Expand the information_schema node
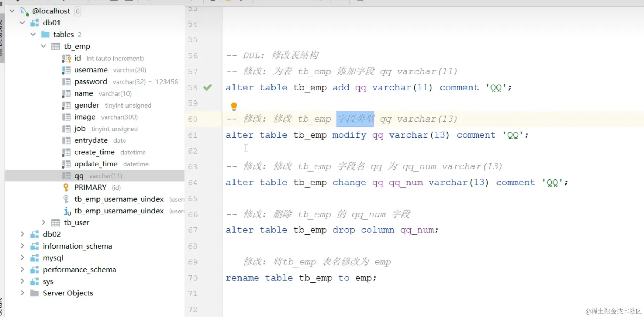The width and height of the screenshot is (644, 317). pos(23,246)
